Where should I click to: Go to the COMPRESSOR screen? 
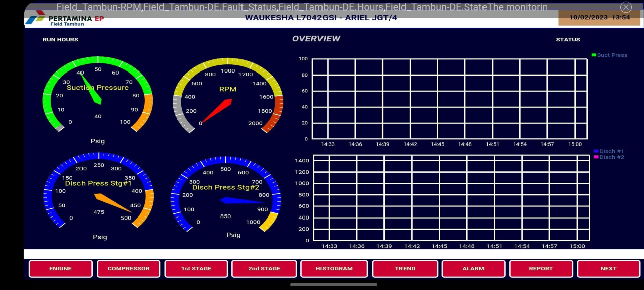[x=128, y=269]
